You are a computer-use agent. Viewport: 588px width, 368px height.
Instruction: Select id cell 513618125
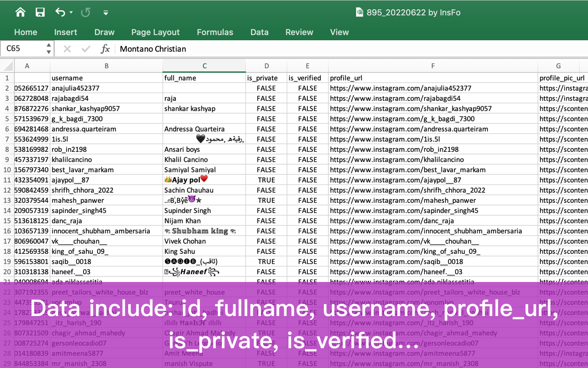point(32,221)
